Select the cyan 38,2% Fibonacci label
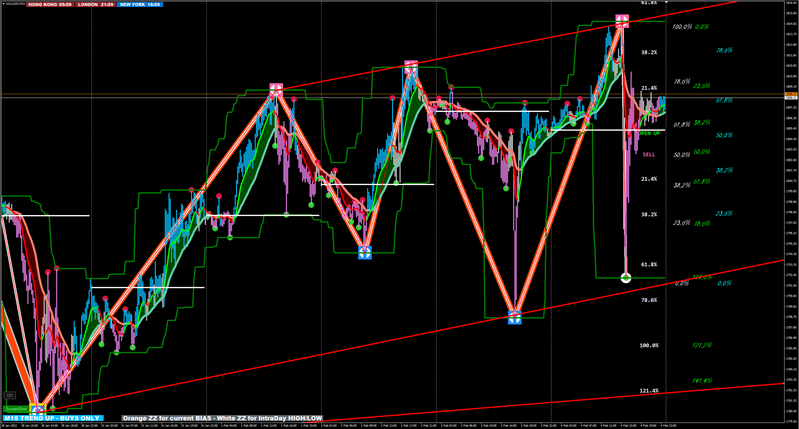Viewport: 799px width, 429px height. [x=724, y=170]
